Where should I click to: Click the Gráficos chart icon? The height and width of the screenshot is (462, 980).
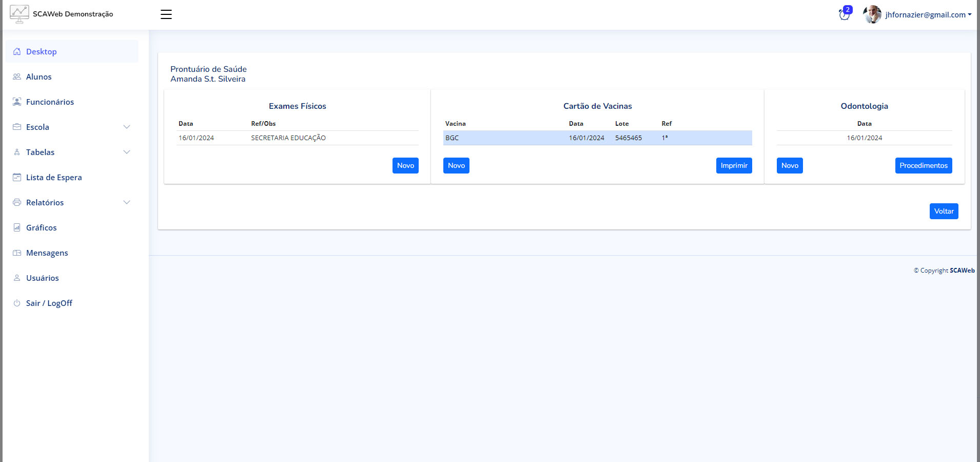pos(17,228)
